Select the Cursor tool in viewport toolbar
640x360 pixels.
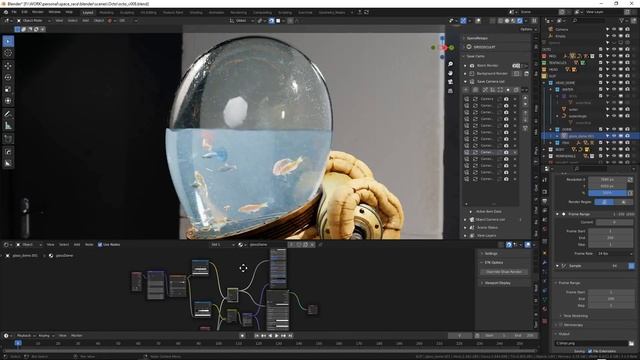pyautogui.click(x=8, y=53)
